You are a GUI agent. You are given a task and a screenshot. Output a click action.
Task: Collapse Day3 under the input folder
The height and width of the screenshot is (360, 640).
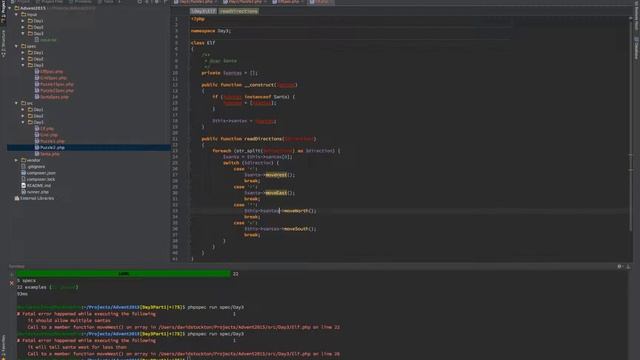click(x=23, y=33)
